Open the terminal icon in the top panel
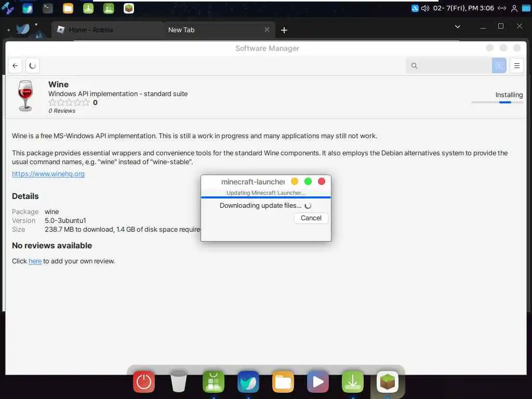Viewport: 532px width, 399px height. tap(47, 8)
